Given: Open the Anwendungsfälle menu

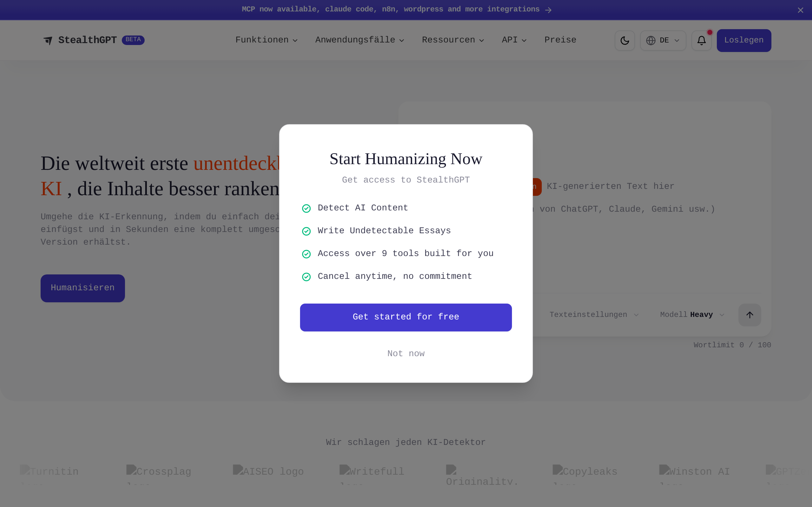Looking at the screenshot, I should click(359, 40).
